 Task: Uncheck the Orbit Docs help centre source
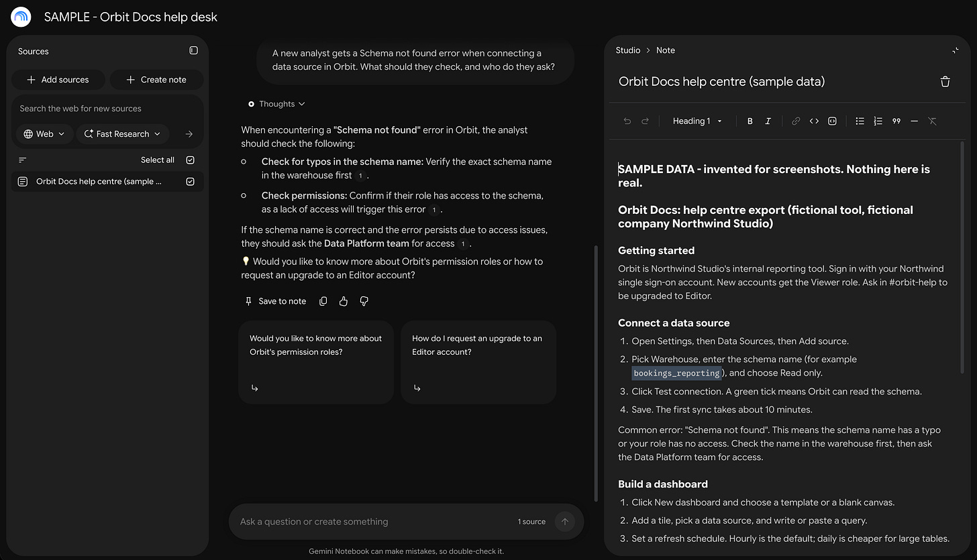[x=191, y=182]
